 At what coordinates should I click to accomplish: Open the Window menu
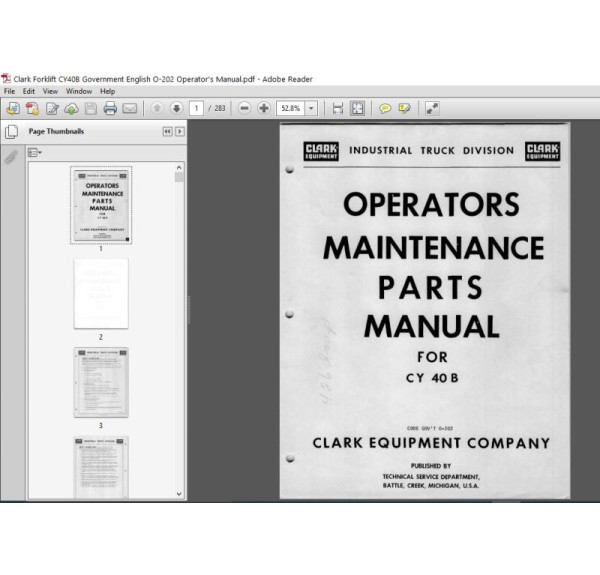point(80,91)
